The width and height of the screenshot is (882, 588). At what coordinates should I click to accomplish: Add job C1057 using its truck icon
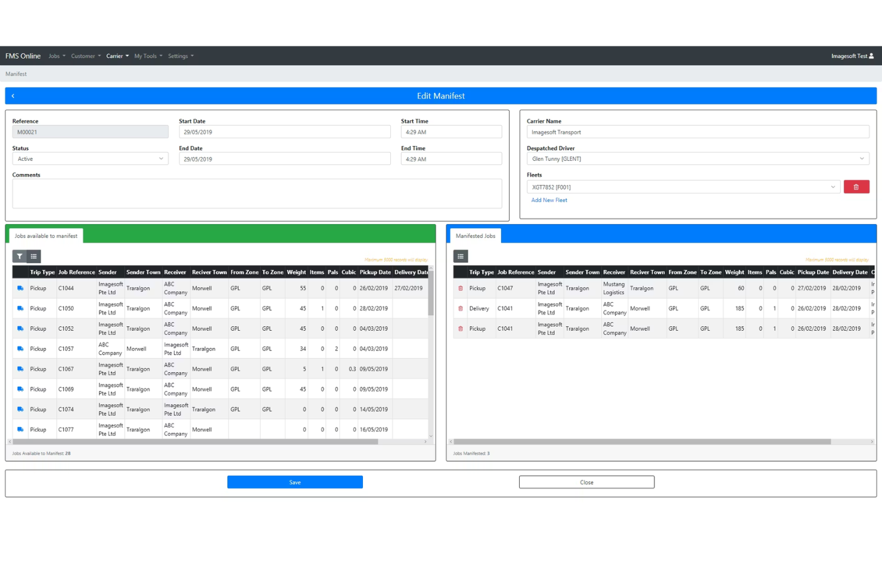pyautogui.click(x=20, y=349)
